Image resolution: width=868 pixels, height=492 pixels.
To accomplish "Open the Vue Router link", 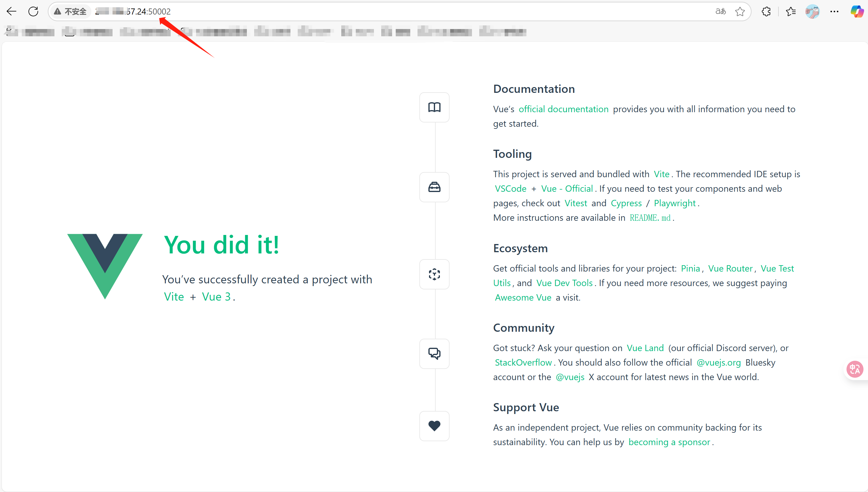I will (x=730, y=268).
